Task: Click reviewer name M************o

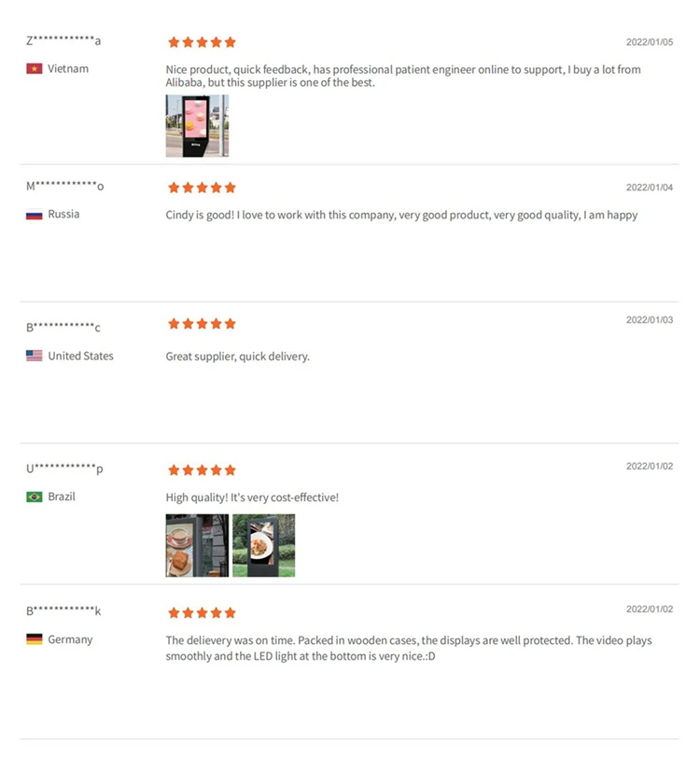Action: click(x=64, y=186)
